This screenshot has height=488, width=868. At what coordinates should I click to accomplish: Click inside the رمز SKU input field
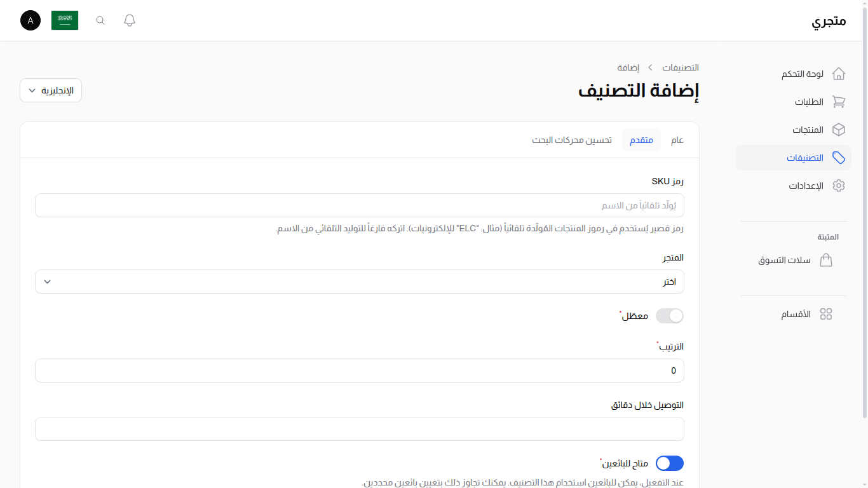pos(359,205)
